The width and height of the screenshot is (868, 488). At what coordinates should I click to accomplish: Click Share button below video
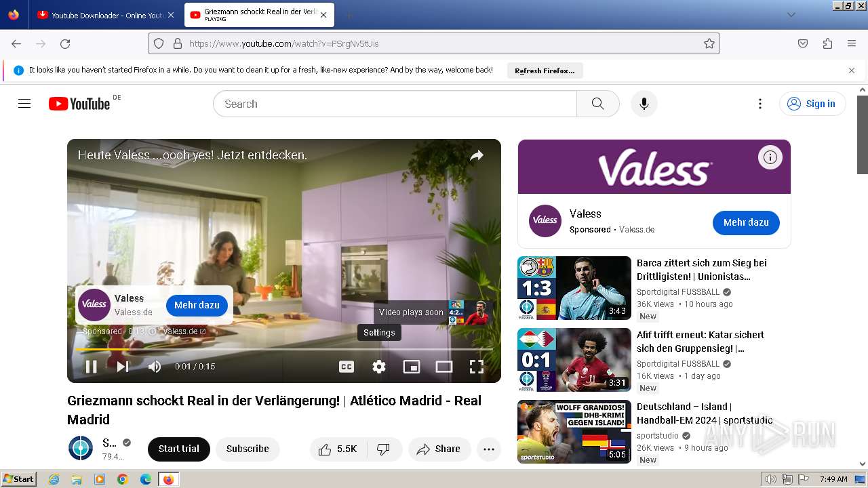(439, 449)
